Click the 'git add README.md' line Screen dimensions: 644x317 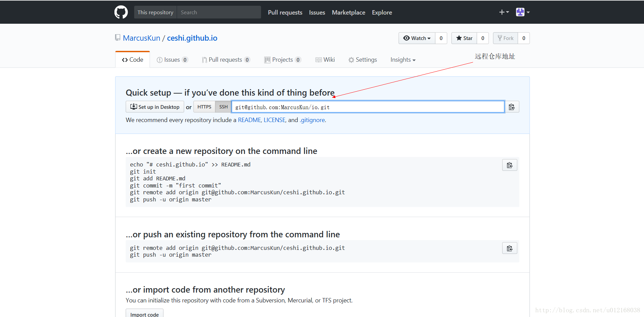pyautogui.click(x=158, y=178)
